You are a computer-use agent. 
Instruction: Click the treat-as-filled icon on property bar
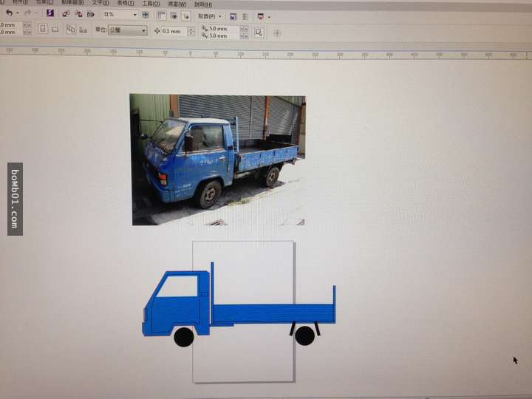(x=259, y=33)
